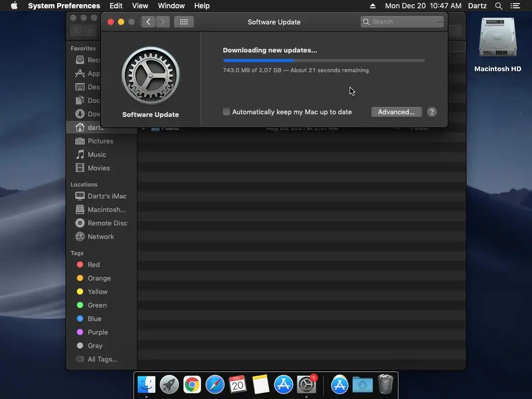Open the Trash from the Dock
Viewport: 532px width, 399px height.
point(385,384)
